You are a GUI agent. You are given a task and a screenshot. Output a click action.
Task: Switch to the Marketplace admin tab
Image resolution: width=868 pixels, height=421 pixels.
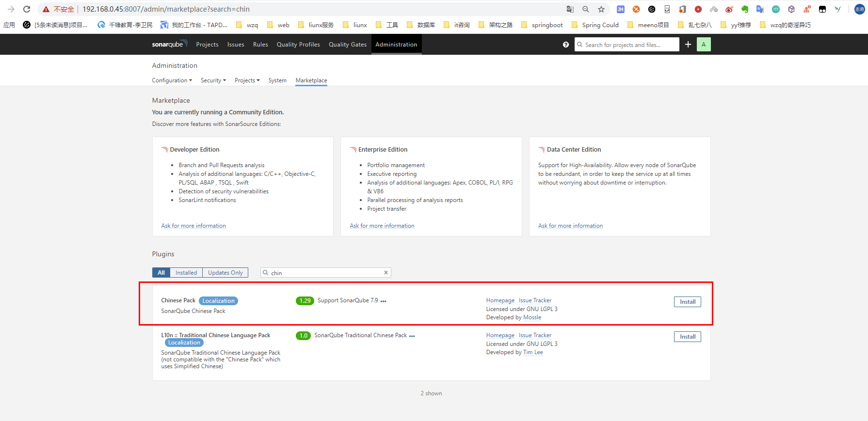point(311,80)
